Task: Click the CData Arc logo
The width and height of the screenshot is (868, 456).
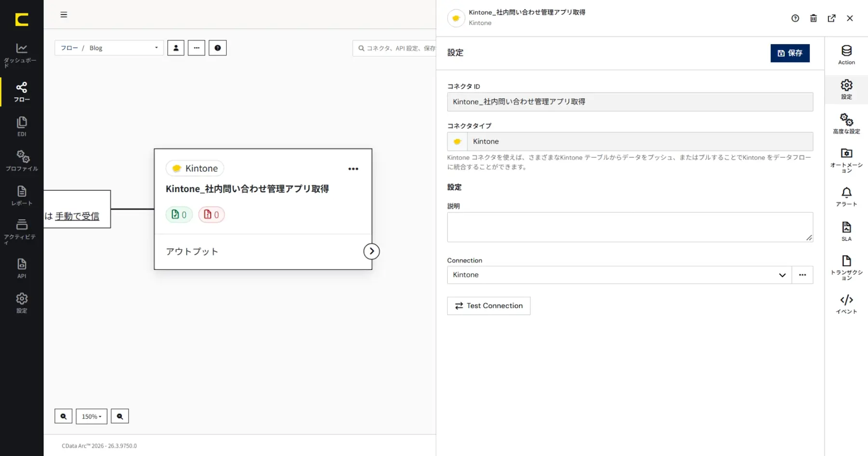Action: pyautogui.click(x=22, y=19)
